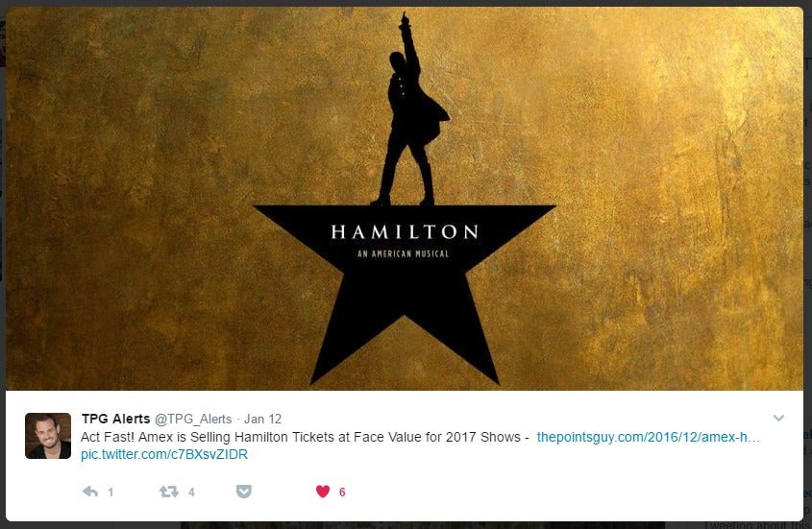Open the pic.twitter.com/c7BXsvZIDR link
The image size is (812, 529).
pyautogui.click(x=164, y=454)
